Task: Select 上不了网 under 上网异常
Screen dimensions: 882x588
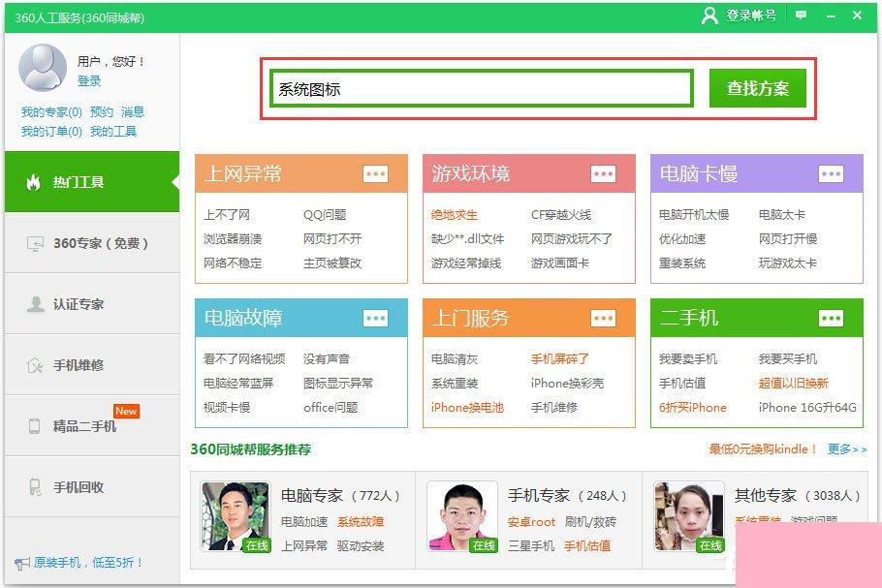Action: click(227, 215)
